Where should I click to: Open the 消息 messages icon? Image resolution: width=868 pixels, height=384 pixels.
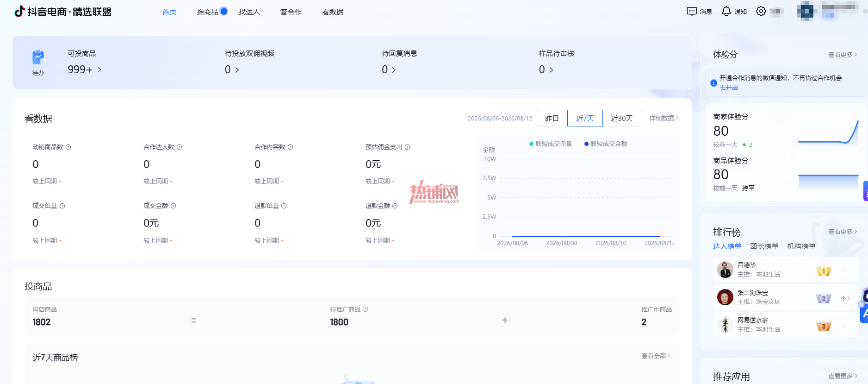(x=692, y=12)
